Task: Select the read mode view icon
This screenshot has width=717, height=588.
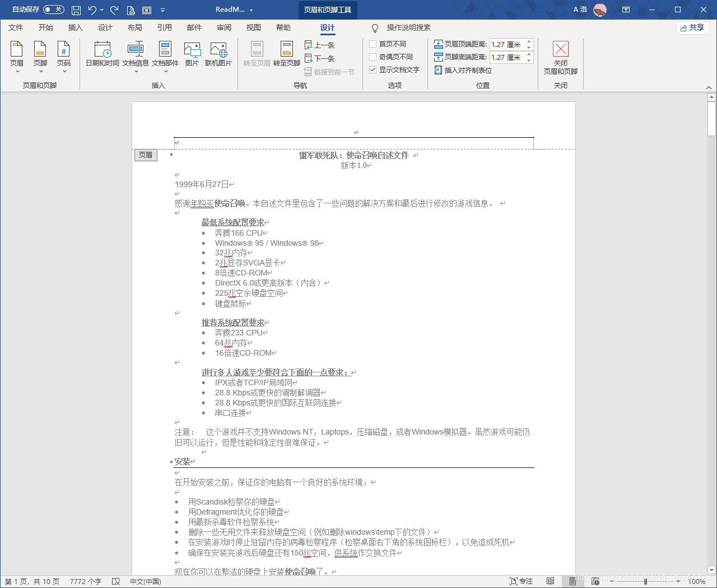Action: tap(551, 581)
